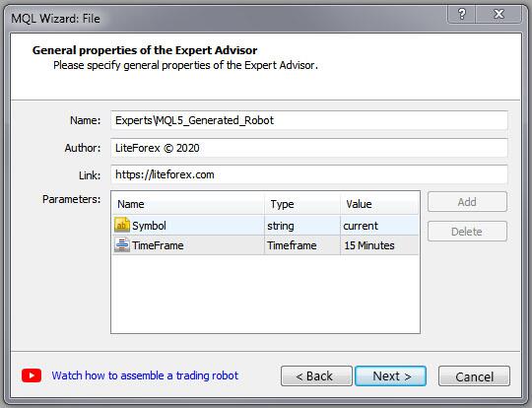Edit the current value of Symbol
532x408 pixels.
[x=379, y=225]
